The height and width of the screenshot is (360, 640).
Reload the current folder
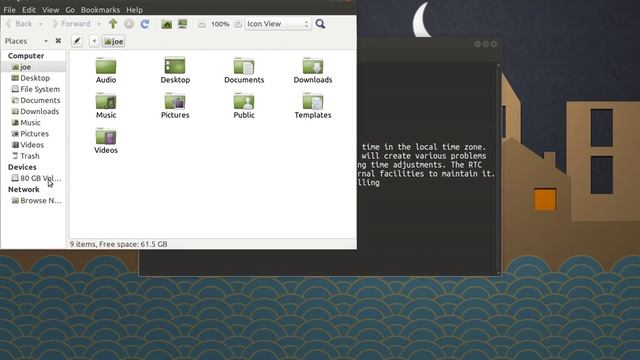[145, 24]
